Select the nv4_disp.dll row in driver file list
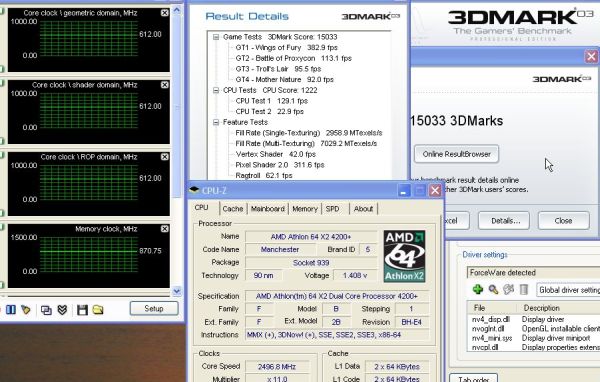The image size is (600, 382). point(533,319)
